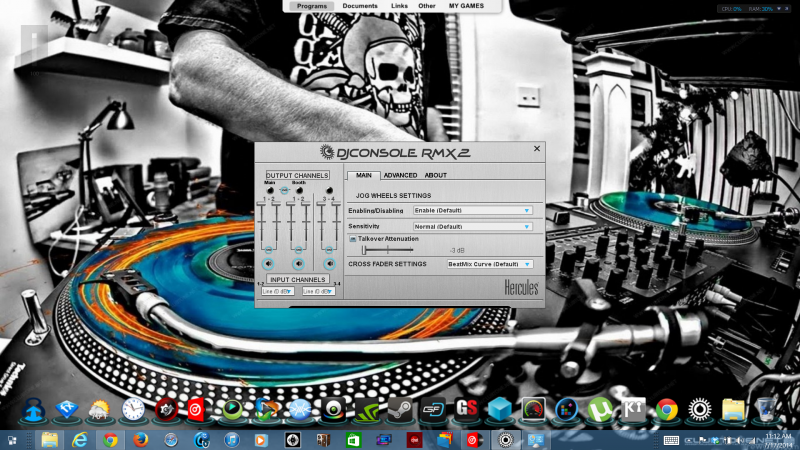Viewport: 800px width, 450px height.
Task: Toggle the link button between Main and Booth
Action: click(284, 190)
